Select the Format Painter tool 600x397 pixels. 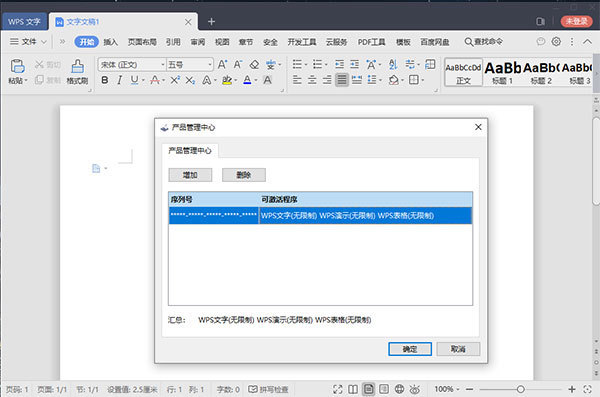point(77,71)
